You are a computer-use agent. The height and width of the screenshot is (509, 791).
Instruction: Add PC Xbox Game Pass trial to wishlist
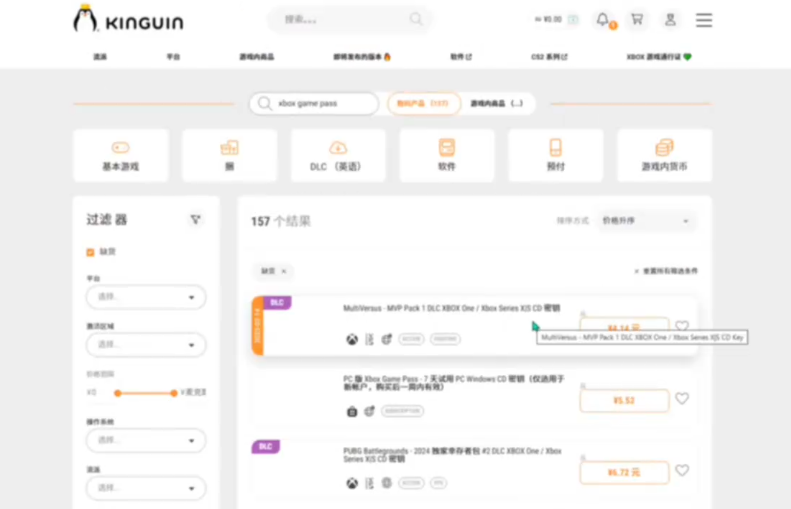tap(682, 399)
